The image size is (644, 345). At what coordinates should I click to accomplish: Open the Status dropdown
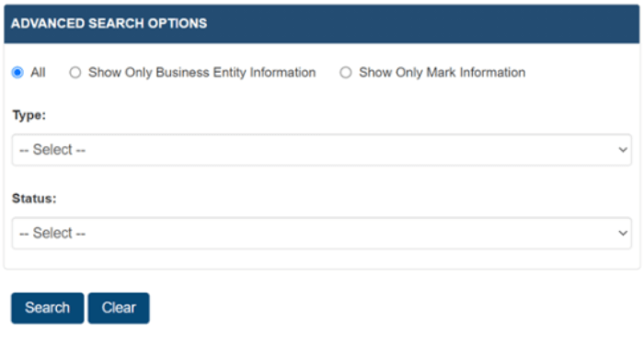[322, 234]
